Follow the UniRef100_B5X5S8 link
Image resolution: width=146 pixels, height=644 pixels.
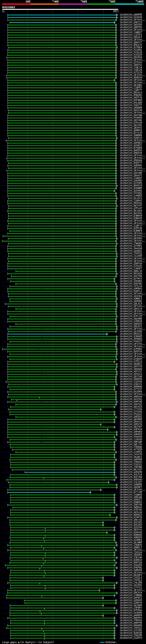tap(131, 57)
